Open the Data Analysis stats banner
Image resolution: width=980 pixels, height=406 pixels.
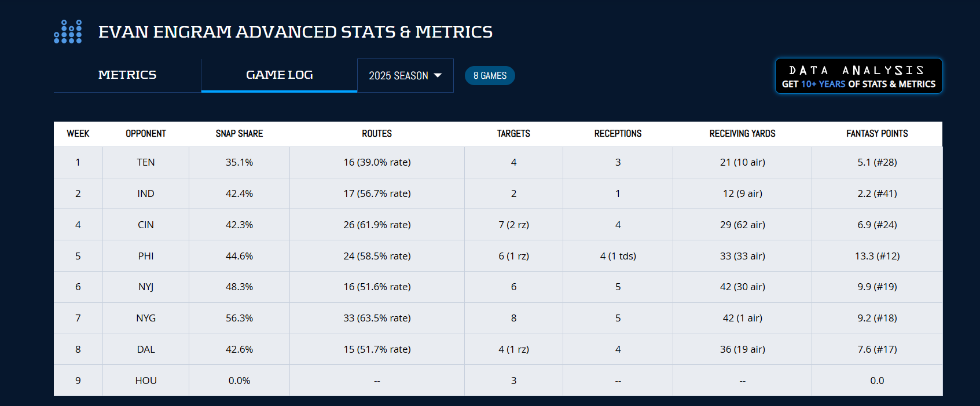pyautogui.click(x=858, y=76)
